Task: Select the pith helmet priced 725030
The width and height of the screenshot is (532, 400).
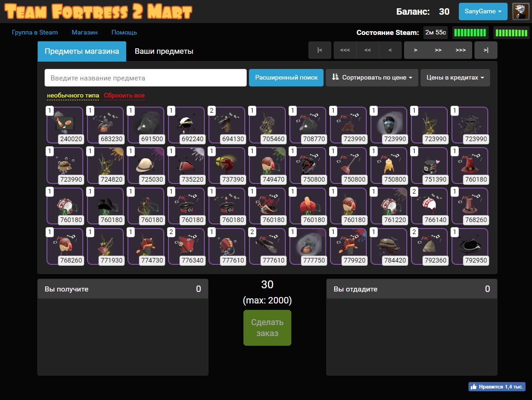Action: (146, 166)
